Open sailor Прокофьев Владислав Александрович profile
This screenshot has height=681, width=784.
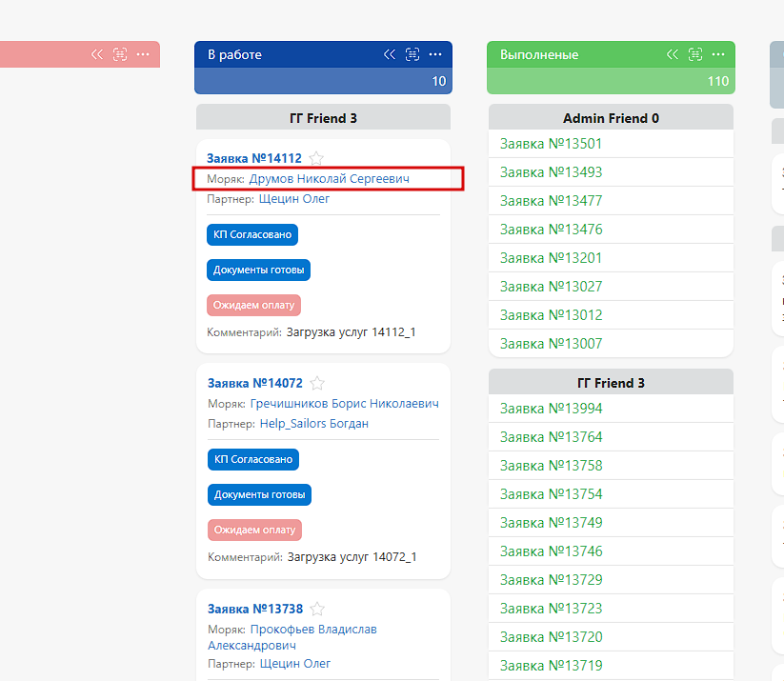pos(292,637)
